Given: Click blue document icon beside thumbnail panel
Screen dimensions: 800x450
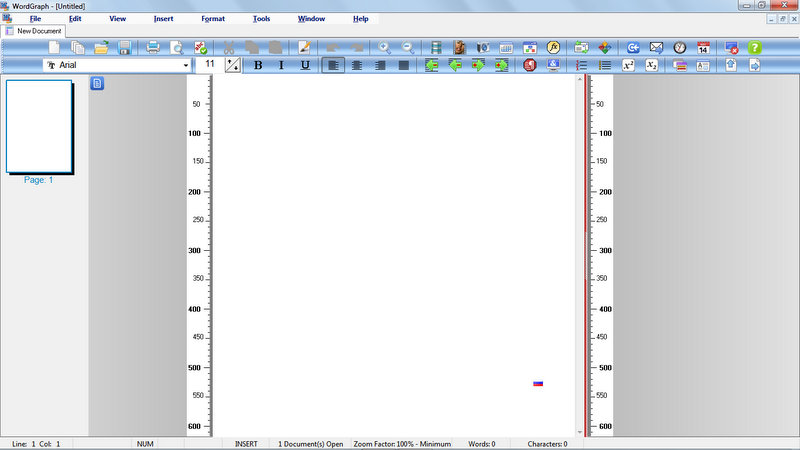Looking at the screenshot, I should [x=97, y=83].
